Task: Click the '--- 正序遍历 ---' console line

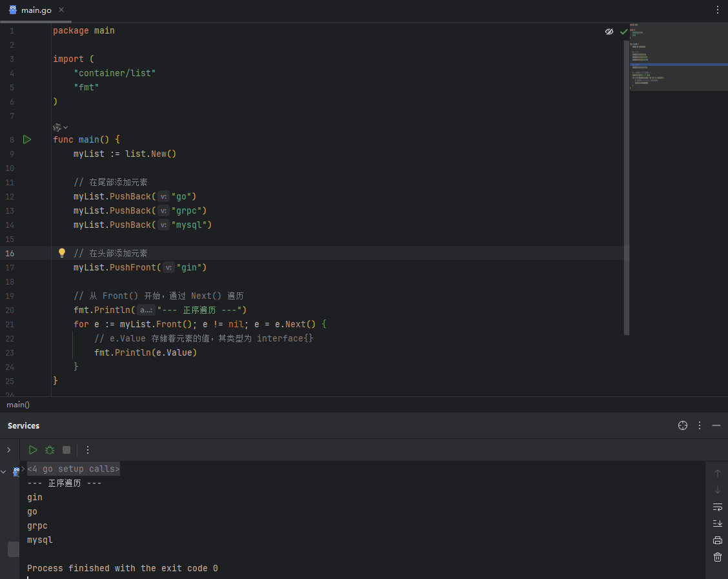Action: tap(64, 483)
